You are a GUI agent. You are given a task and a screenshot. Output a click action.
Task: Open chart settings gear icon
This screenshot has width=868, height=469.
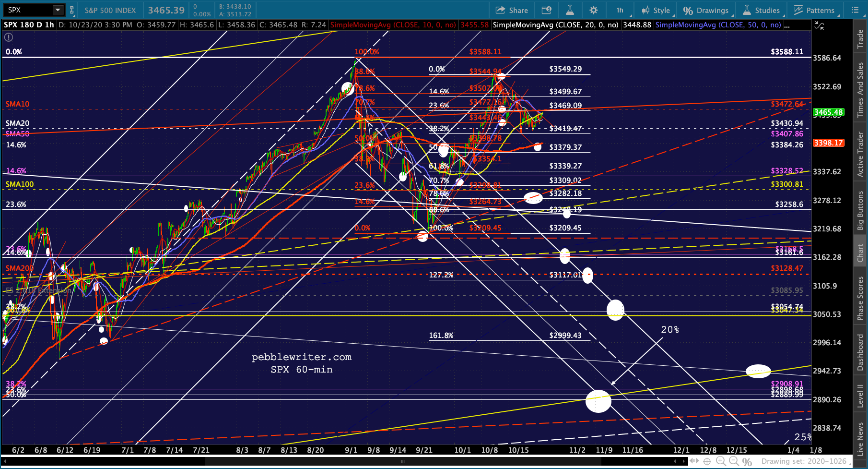[x=594, y=10]
